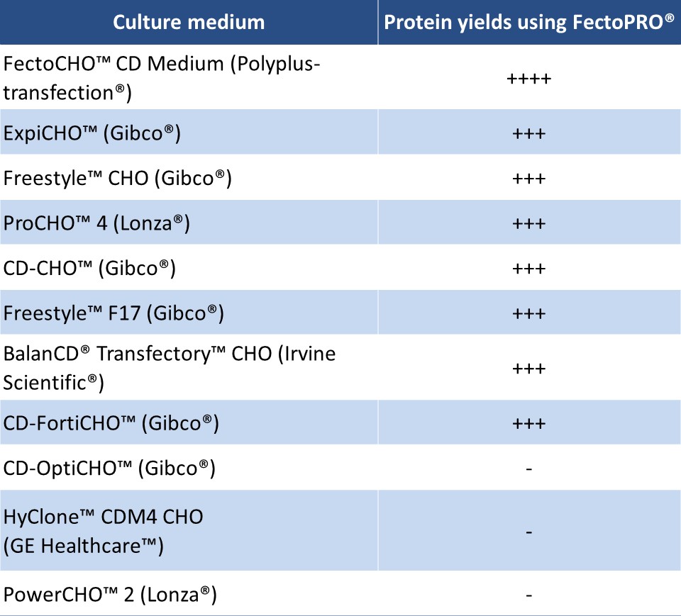This screenshot has height=616, width=681.
Task: Click the +++ yield in the ExpiCHO row
Action: (x=528, y=133)
